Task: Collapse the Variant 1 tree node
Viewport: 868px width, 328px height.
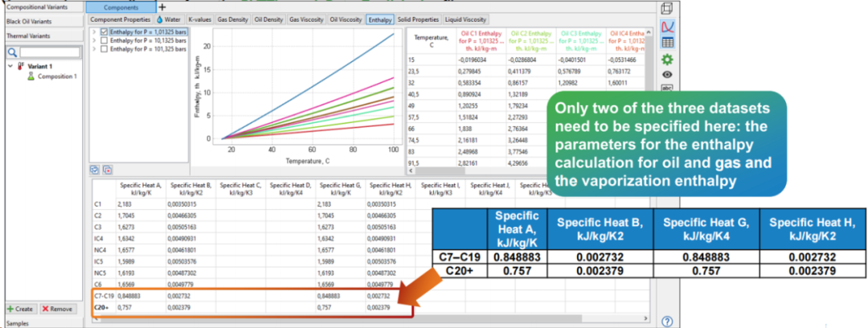Action: point(10,66)
